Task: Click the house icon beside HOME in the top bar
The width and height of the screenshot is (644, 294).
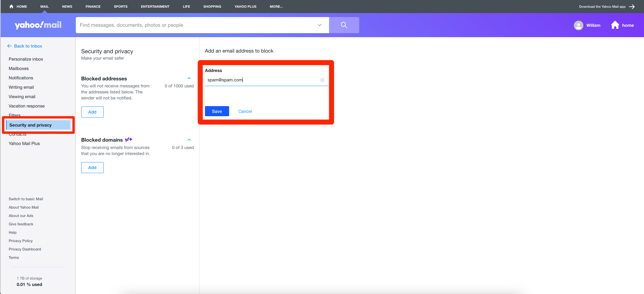Action: click(11, 6)
